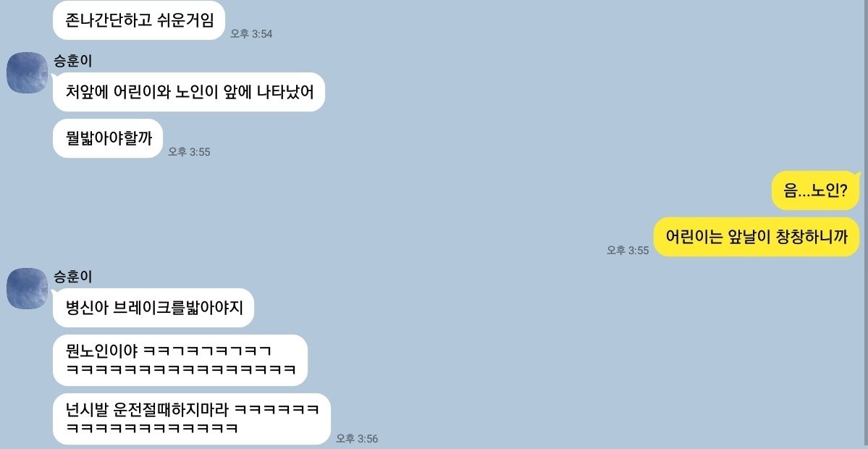Image resolution: width=868 pixels, height=449 pixels.
Task: Select the 브레이크를밟아야지 message bubble
Action: [x=153, y=308]
